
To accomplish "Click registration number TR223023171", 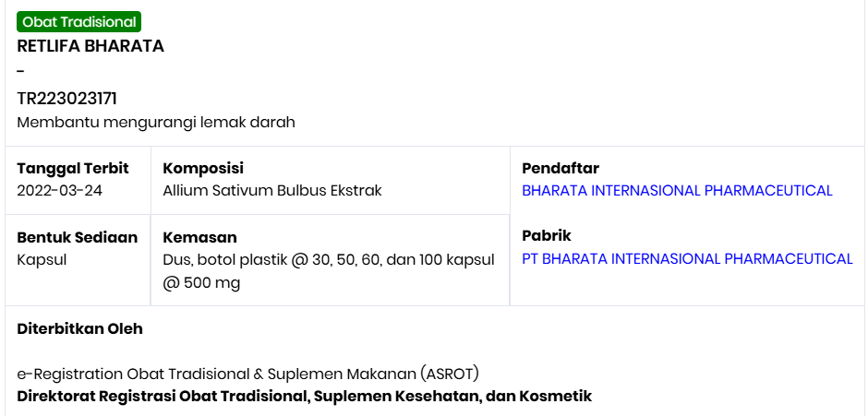I will 66,99.
